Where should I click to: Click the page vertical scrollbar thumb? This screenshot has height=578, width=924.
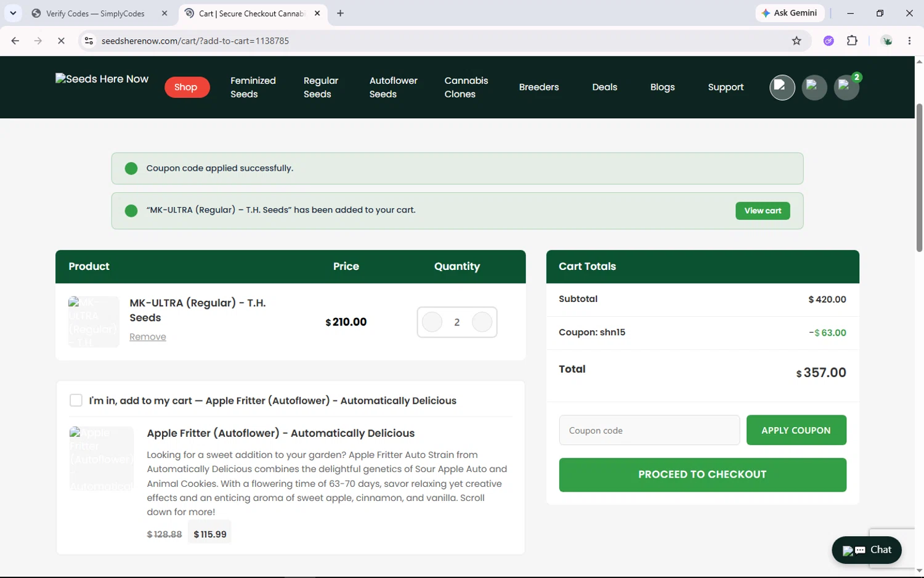(x=919, y=177)
